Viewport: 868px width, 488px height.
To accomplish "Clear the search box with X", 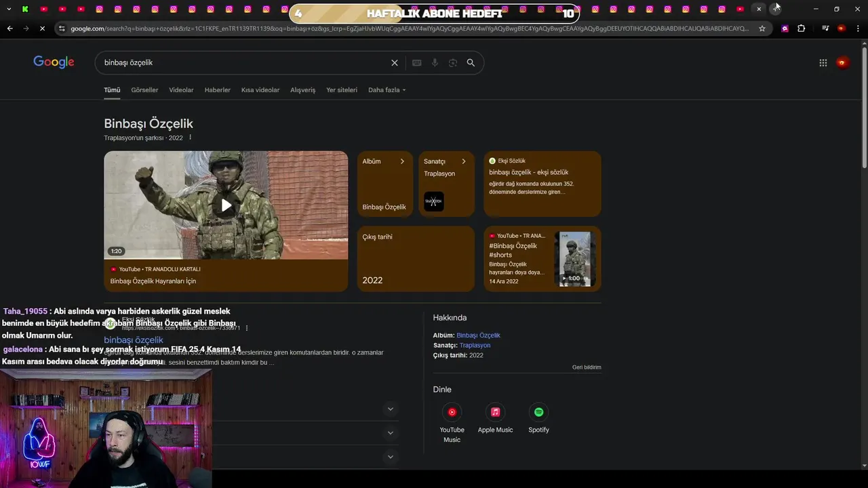I will pos(395,62).
